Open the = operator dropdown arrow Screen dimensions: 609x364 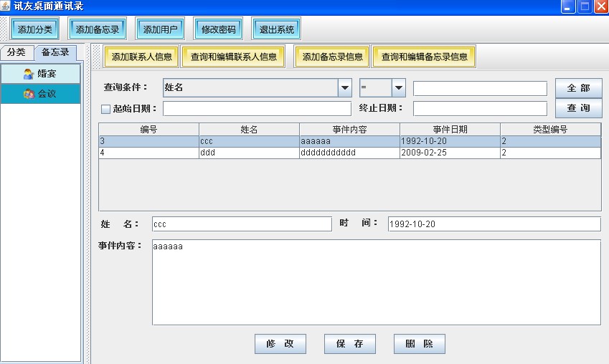(x=399, y=87)
